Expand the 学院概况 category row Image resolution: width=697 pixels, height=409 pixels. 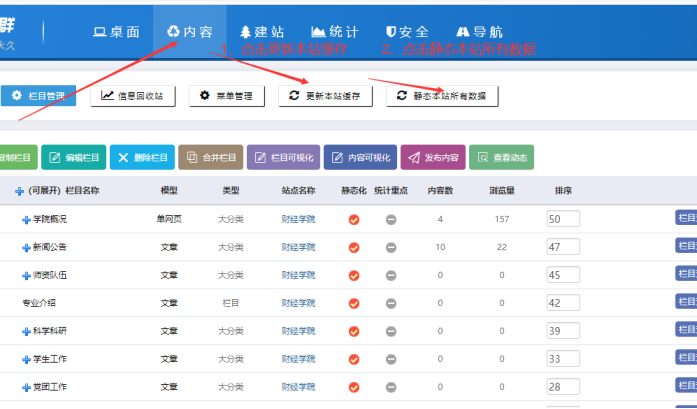pos(26,219)
